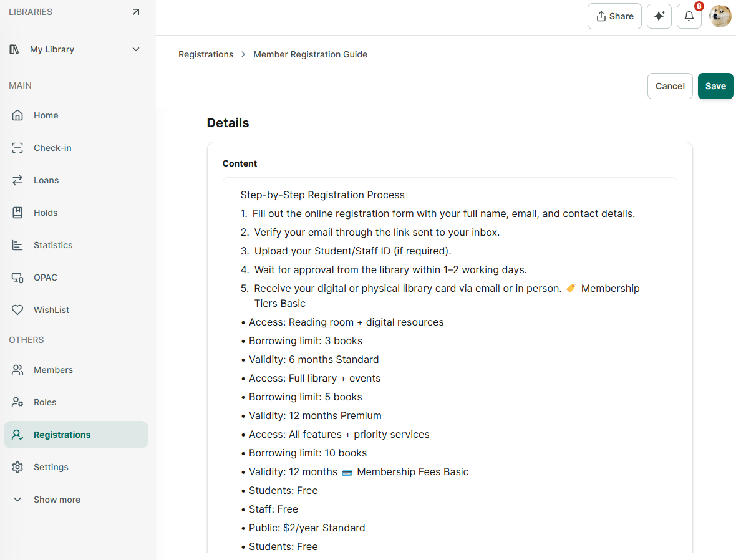The width and height of the screenshot is (736, 560).
Task: Click the Holds bookmark icon
Action: [x=17, y=213]
